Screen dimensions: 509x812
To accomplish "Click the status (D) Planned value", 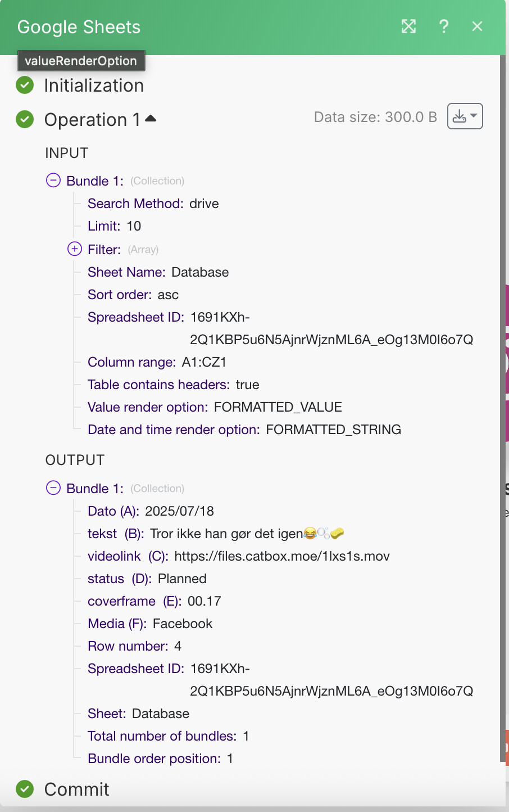I will click(x=182, y=579).
